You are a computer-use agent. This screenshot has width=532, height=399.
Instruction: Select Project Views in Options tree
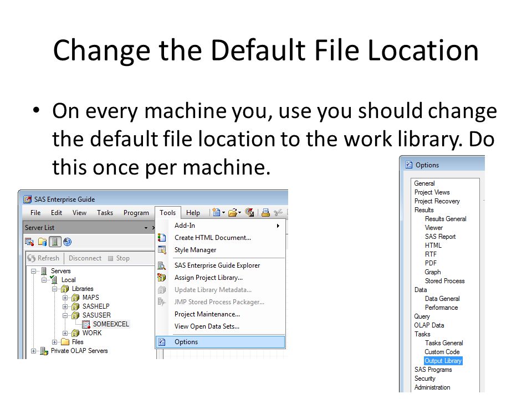(432, 192)
